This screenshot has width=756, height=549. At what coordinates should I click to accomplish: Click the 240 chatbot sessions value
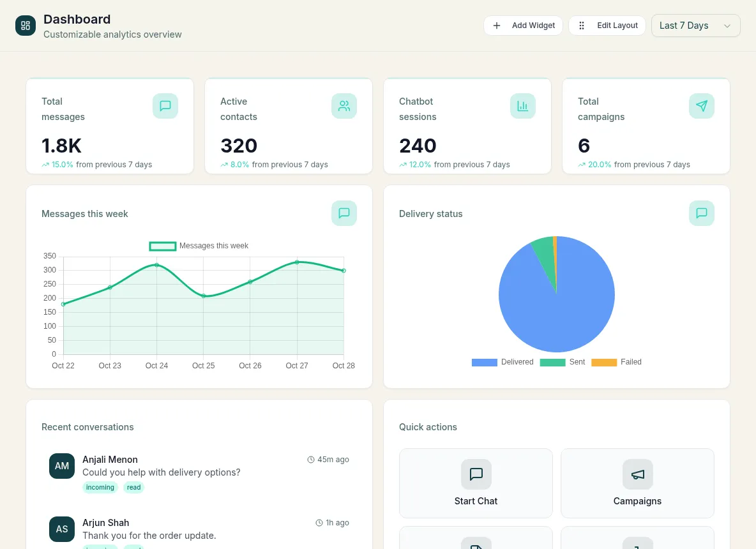coord(418,146)
